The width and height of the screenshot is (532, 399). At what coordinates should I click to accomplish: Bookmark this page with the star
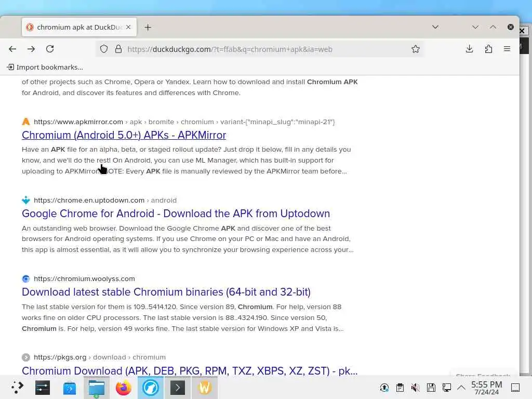tap(415, 49)
